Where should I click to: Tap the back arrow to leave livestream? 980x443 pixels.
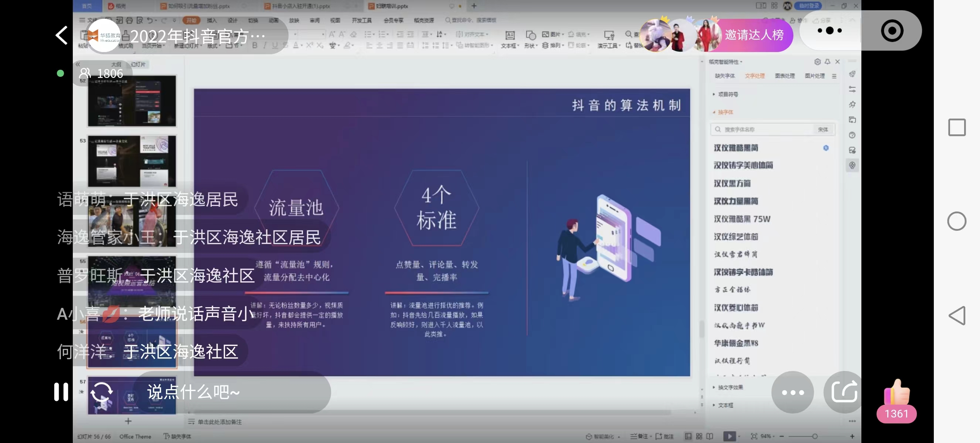(x=62, y=36)
